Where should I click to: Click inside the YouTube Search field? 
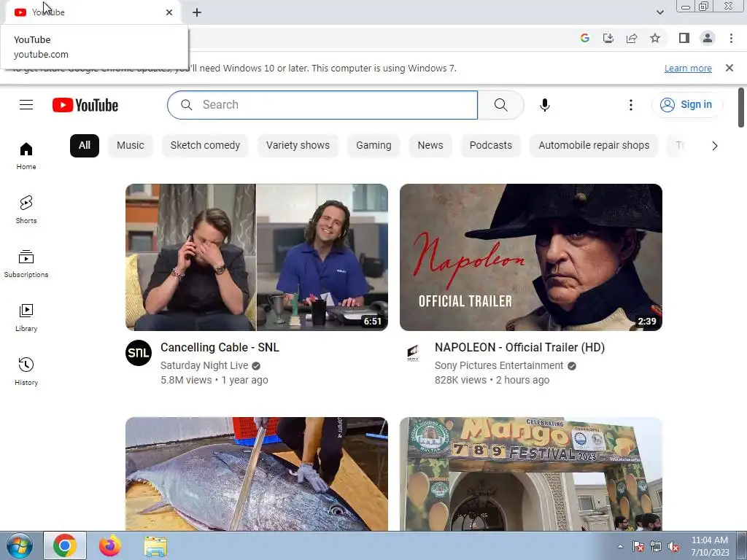click(322, 105)
